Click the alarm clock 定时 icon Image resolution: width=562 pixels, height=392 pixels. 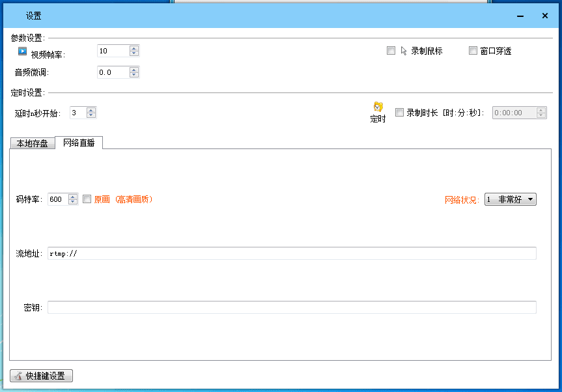coord(378,107)
